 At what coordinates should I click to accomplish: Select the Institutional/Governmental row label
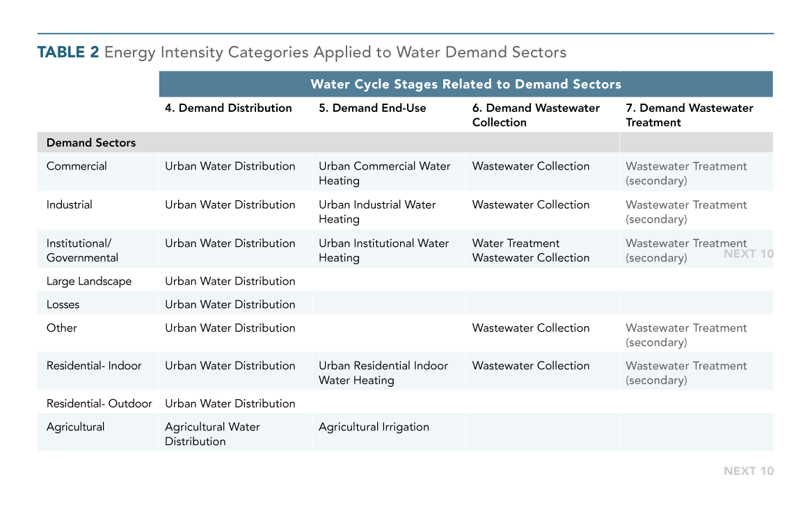82,250
